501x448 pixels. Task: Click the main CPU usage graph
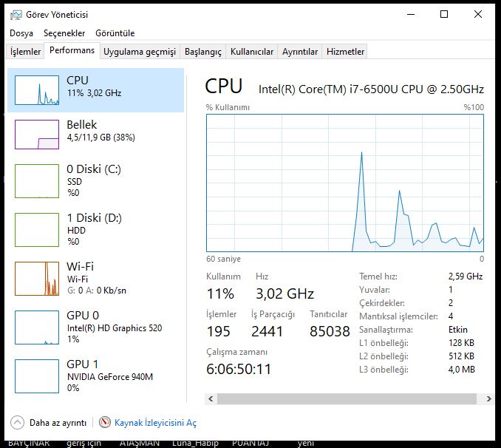click(344, 183)
